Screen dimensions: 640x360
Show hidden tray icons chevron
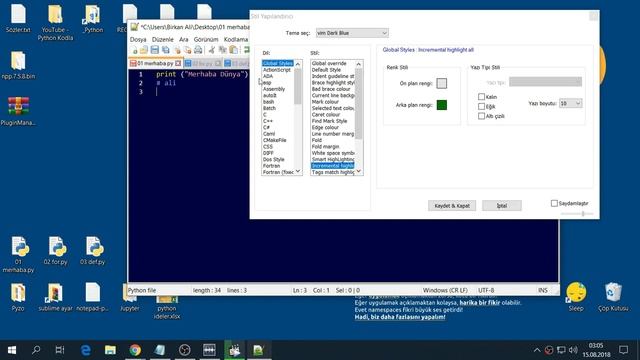pos(537,350)
